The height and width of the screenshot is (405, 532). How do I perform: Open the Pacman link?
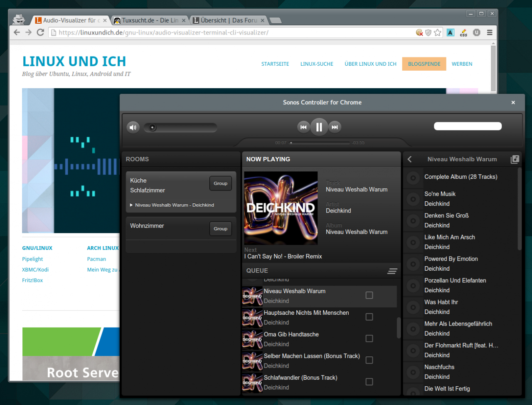coord(96,259)
